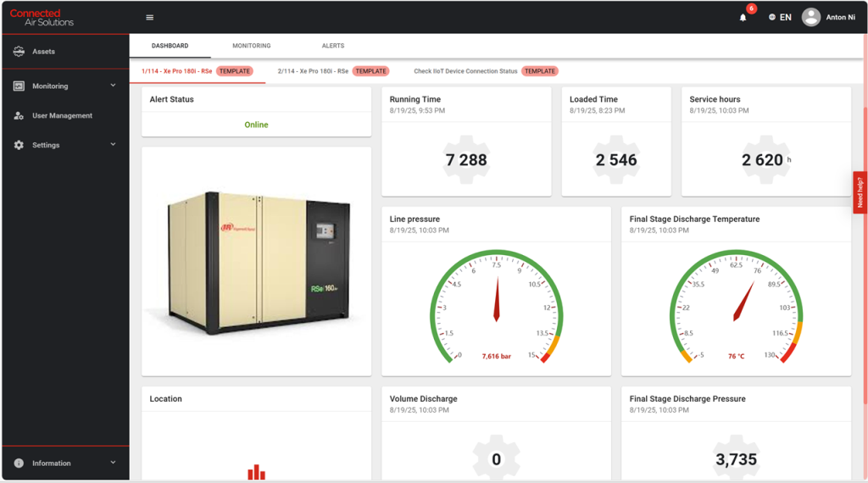
Task: Click the hamburger menu icon
Action: coord(150,17)
